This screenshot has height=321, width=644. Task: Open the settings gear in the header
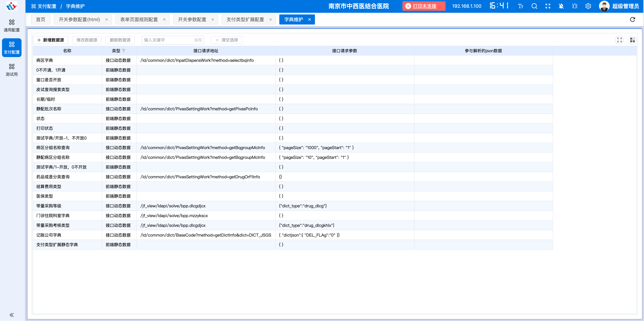click(588, 6)
